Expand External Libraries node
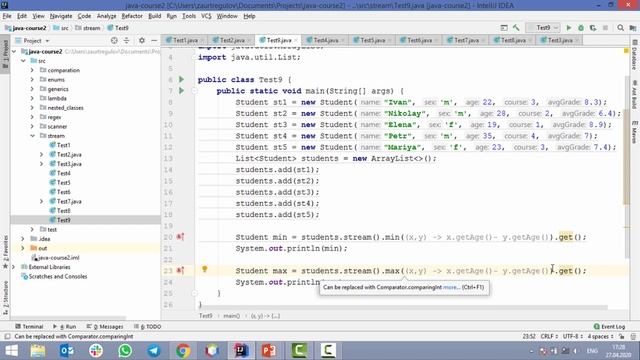This screenshot has height=360, width=640. [x=14, y=267]
